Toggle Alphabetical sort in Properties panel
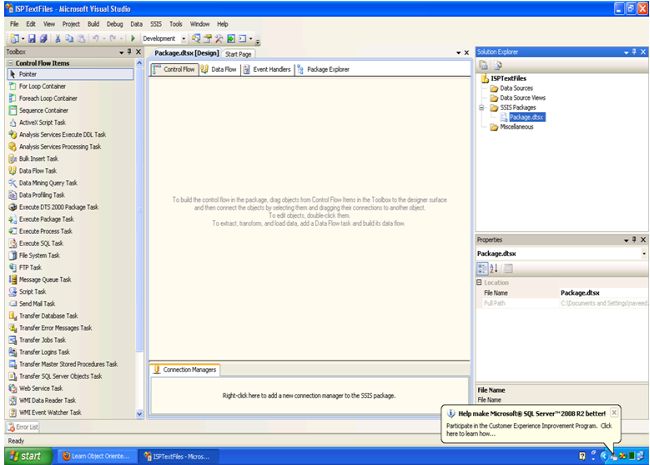The width and height of the screenshot is (650, 465). click(494, 269)
